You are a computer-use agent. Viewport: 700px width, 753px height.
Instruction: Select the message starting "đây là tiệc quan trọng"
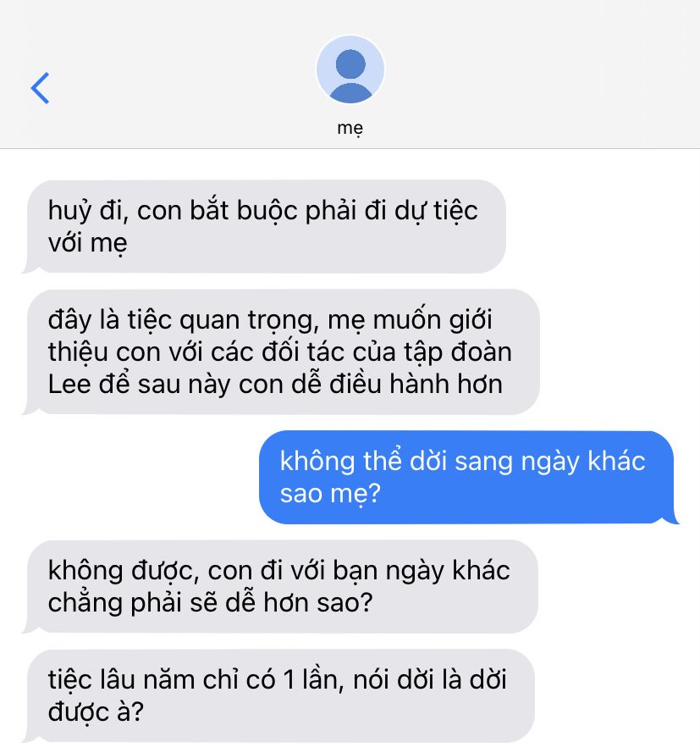click(282, 352)
